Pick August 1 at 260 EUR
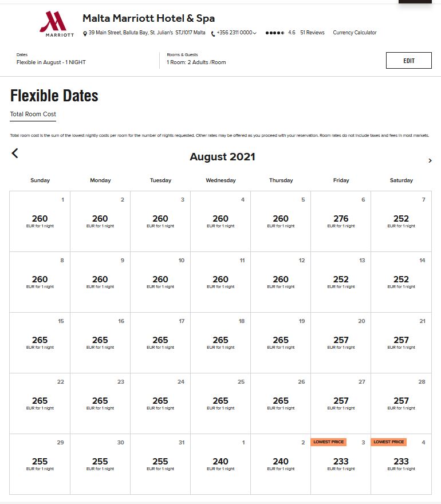 [40, 221]
